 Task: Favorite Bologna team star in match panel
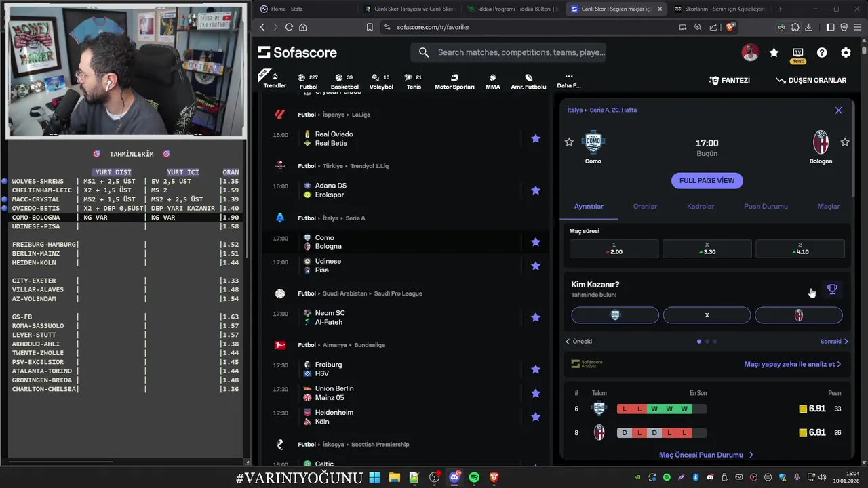click(x=845, y=142)
